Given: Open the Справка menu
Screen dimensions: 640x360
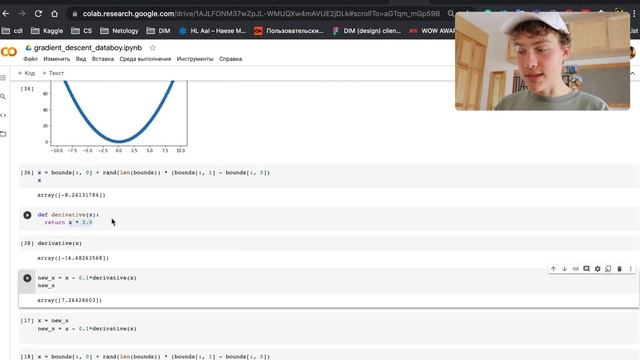Looking at the screenshot, I should [x=231, y=59].
